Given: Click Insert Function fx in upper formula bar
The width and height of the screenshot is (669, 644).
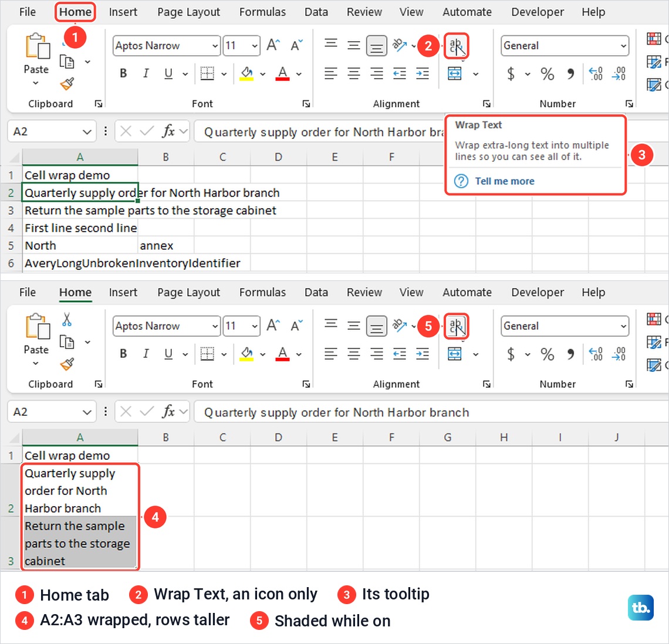Looking at the screenshot, I should point(169,131).
